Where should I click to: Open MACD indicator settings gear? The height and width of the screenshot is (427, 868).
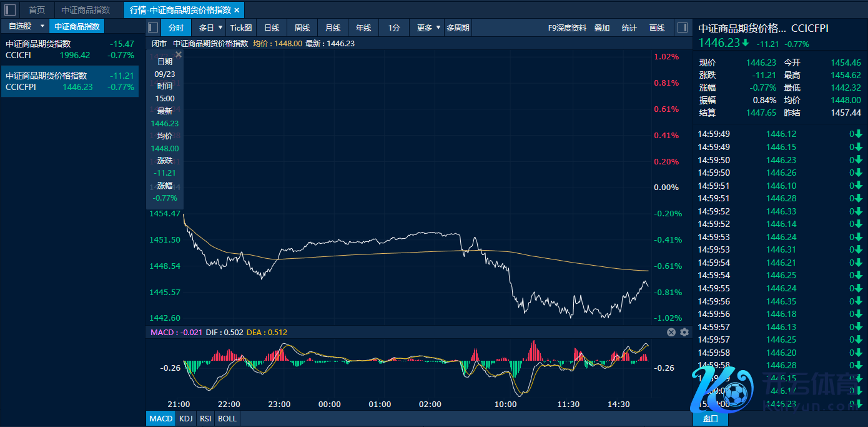coord(684,333)
